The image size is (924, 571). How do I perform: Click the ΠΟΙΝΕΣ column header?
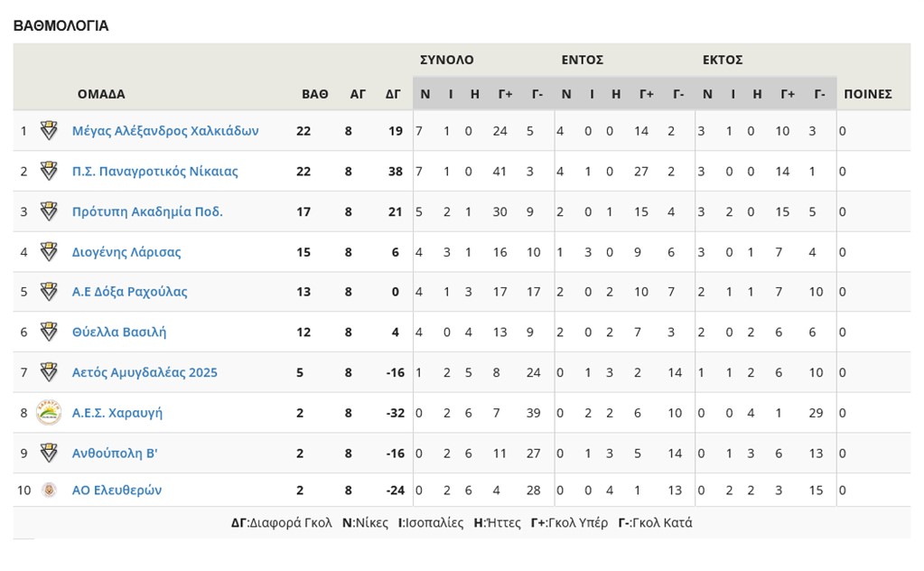868,94
